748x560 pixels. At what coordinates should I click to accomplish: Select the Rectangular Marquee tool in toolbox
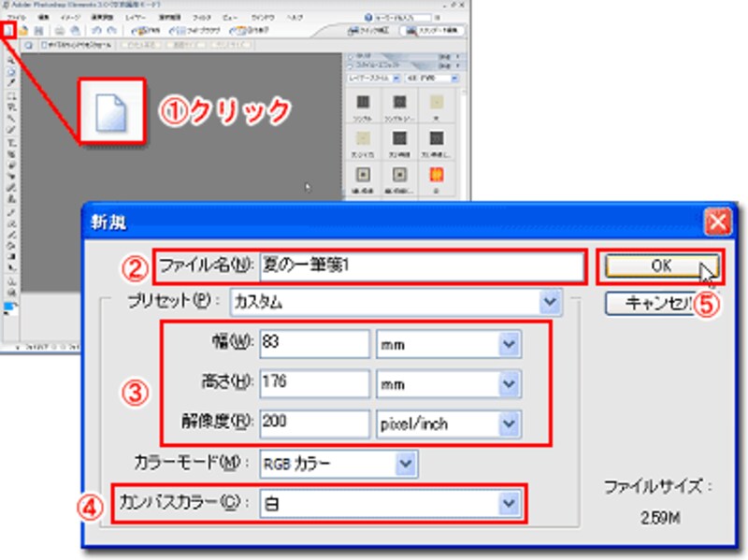coord(10,95)
